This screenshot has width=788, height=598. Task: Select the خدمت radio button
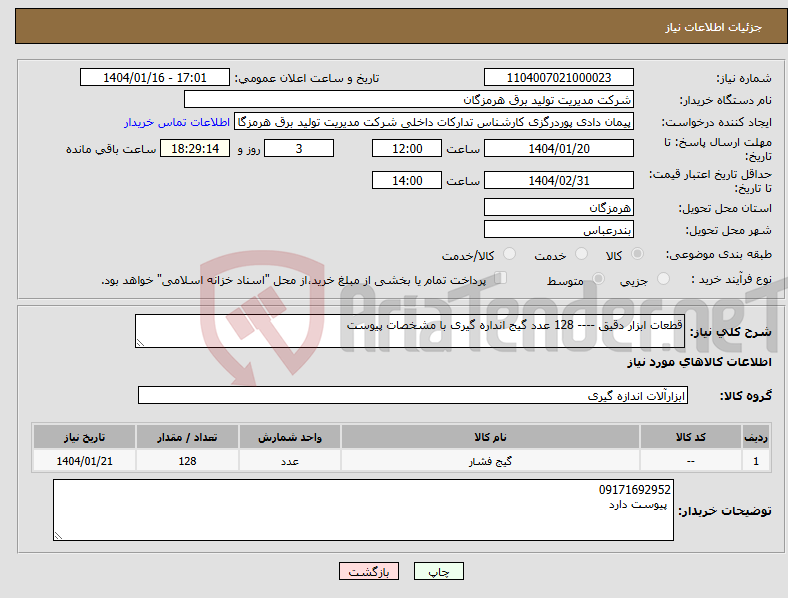click(x=581, y=254)
